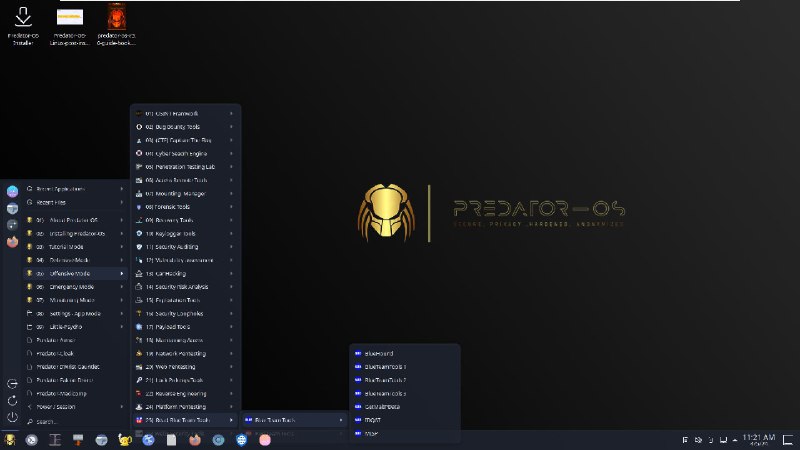Click the top purple favorite icon in launcher sidebar
This screenshot has width=800, height=450.
pos(12,191)
